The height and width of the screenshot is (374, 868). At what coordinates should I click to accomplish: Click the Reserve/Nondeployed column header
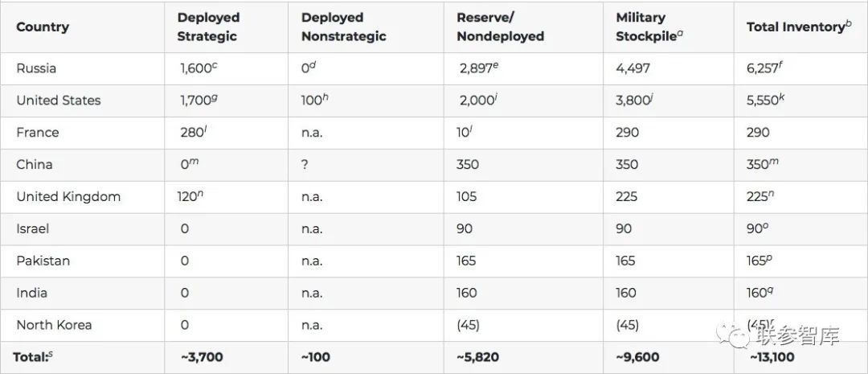(x=500, y=27)
